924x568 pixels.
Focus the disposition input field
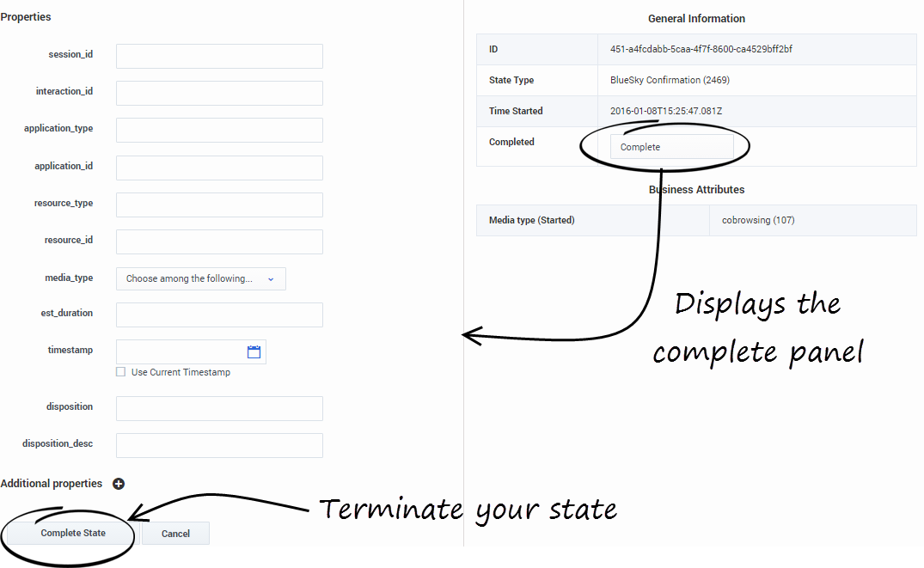click(x=219, y=408)
